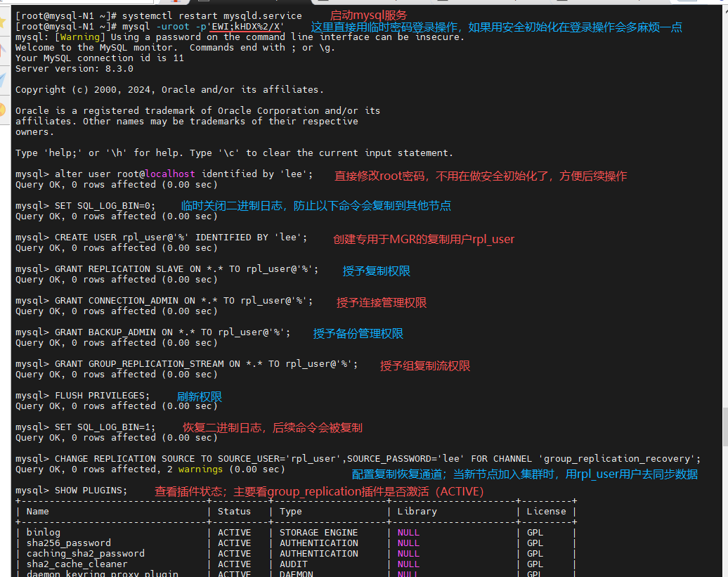Screen dimensions: 728x577
Task: Click NULL library in caching_sha2_password row
Action: click(x=408, y=554)
